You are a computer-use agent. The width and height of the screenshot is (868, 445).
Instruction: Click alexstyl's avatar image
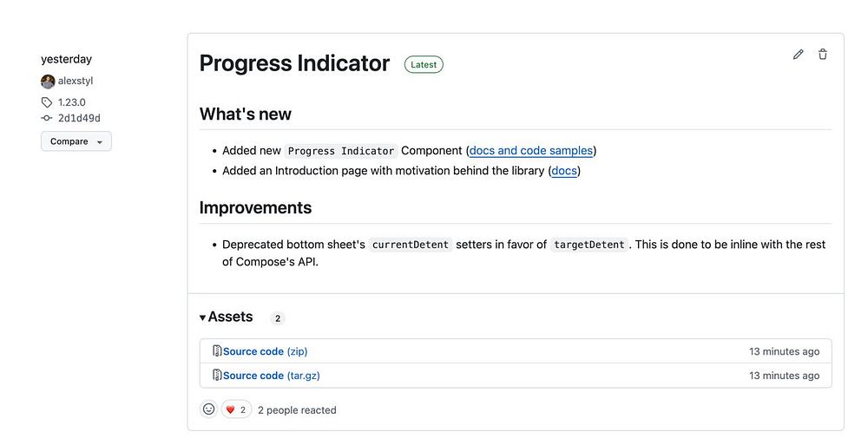[48, 82]
